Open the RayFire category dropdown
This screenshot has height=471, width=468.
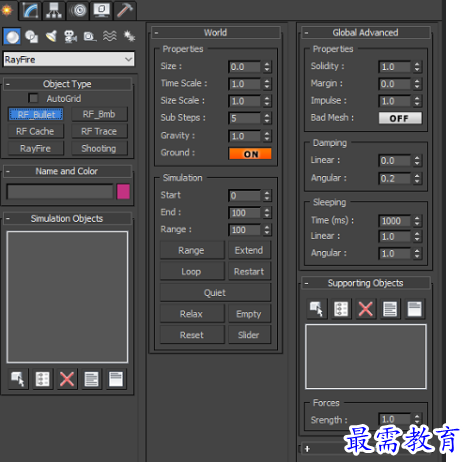point(69,60)
